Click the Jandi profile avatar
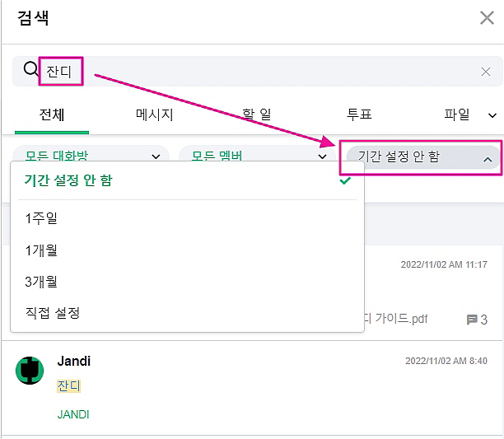The width and height of the screenshot is (504, 439). [30, 370]
